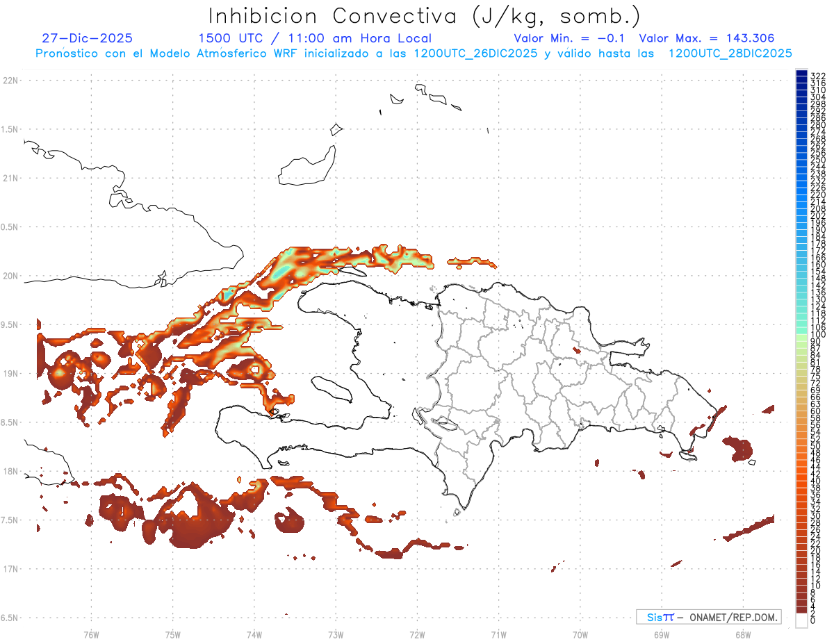Click the '50' value on the color scale
Image resolution: width=834 pixels, height=644 pixels.
click(x=816, y=446)
